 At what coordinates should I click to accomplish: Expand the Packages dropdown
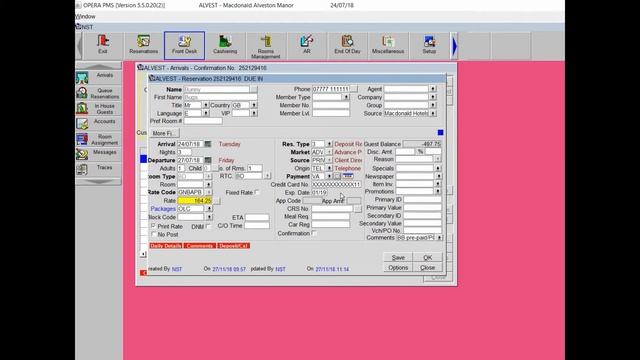click(x=209, y=209)
